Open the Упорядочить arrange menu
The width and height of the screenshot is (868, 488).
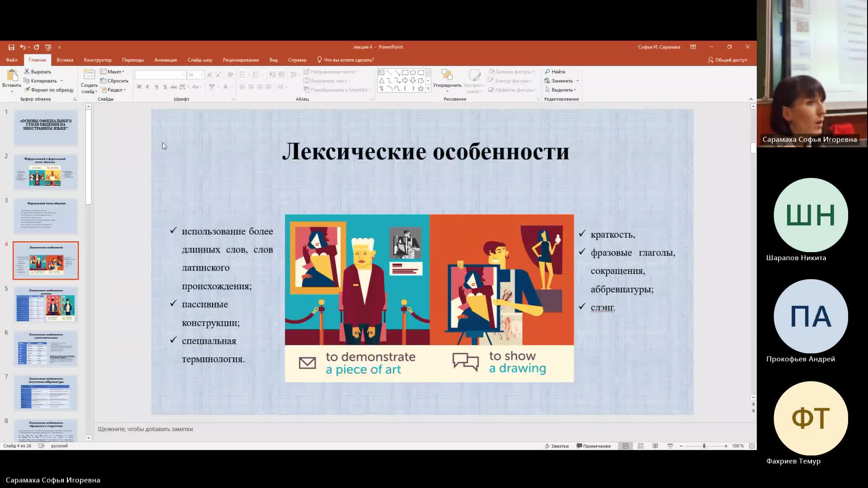(447, 80)
